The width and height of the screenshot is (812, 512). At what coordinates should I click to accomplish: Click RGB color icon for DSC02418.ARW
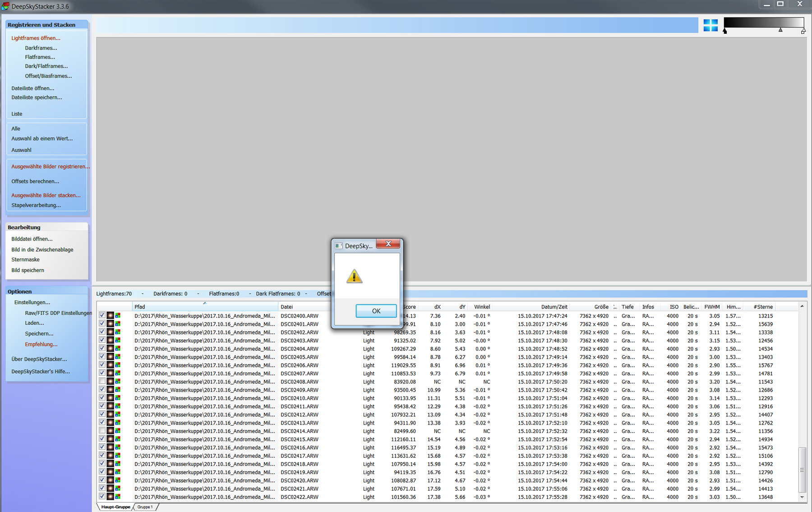(x=118, y=464)
